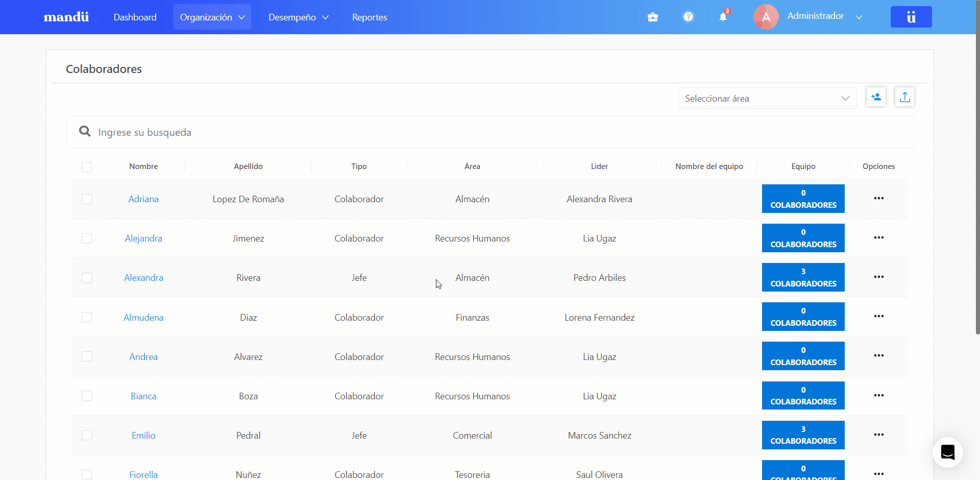View Emilio's 3 Colaboradores team
Viewport: 980px width, 480px height.
803,435
